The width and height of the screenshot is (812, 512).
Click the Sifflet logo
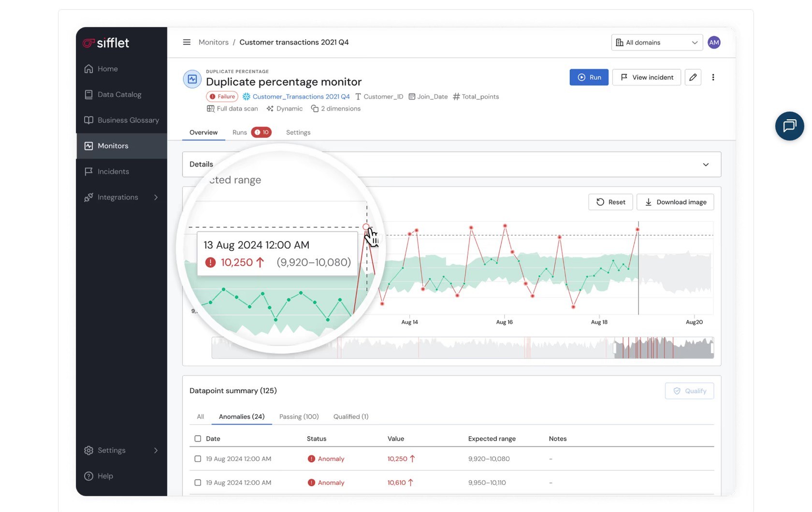(106, 43)
